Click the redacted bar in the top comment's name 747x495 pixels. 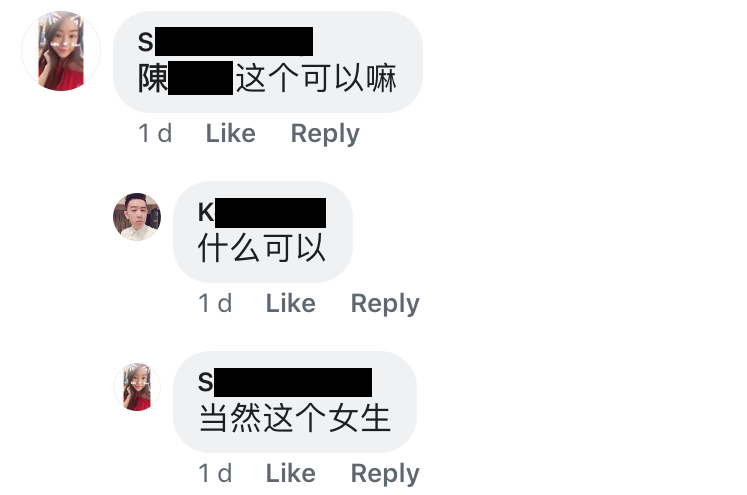coord(234,41)
